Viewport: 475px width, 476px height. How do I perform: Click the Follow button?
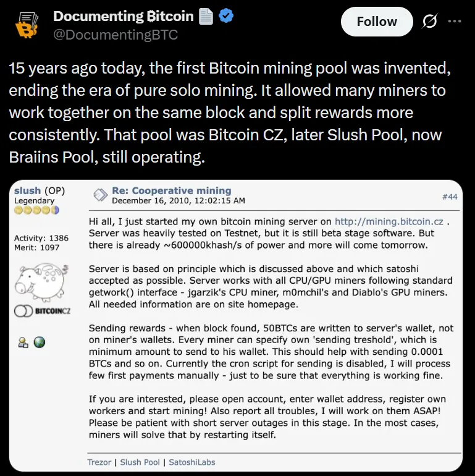pyautogui.click(x=377, y=22)
